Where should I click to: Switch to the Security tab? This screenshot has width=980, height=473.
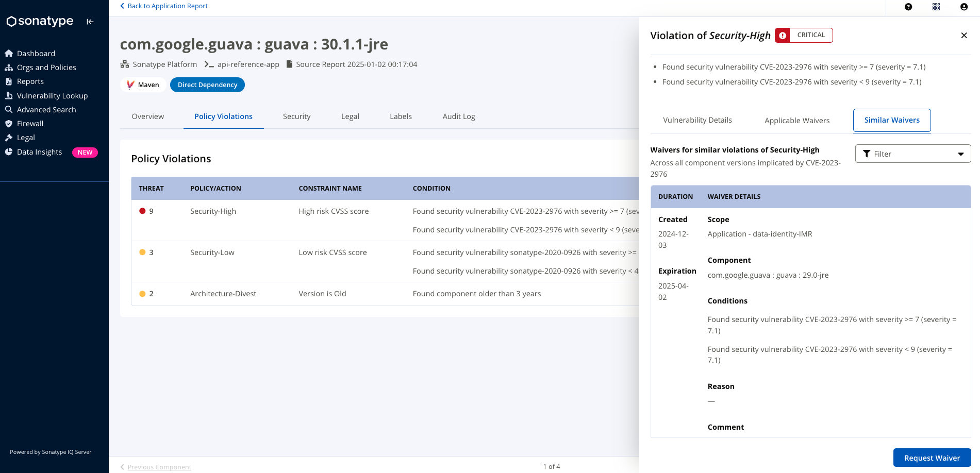[297, 116]
